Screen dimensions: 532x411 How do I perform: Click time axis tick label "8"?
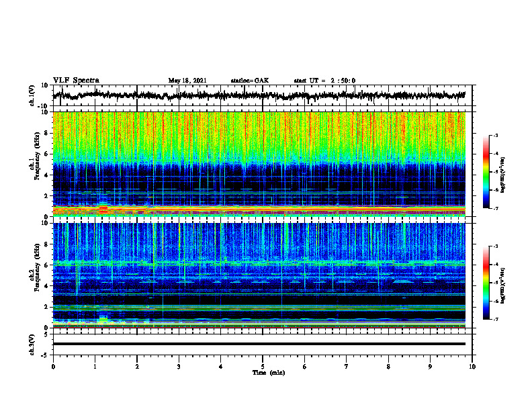tap(388, 367)
